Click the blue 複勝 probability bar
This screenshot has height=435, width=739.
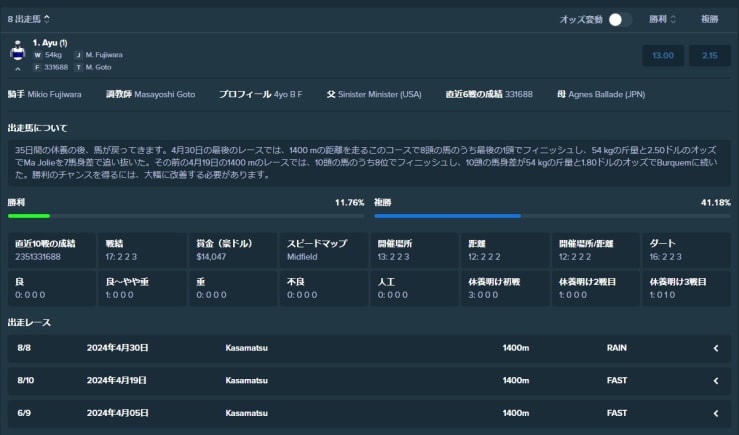click(x=447, y=216)
